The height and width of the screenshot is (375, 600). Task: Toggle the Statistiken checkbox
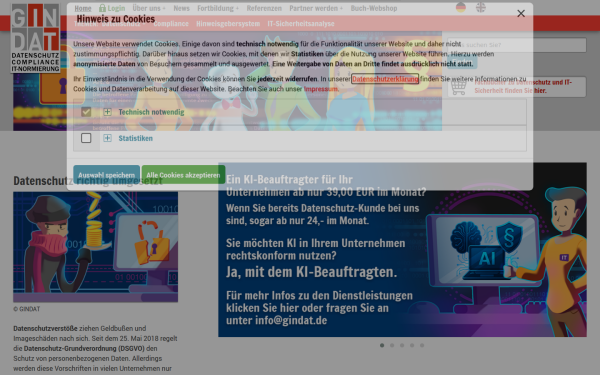click(86, 138)
